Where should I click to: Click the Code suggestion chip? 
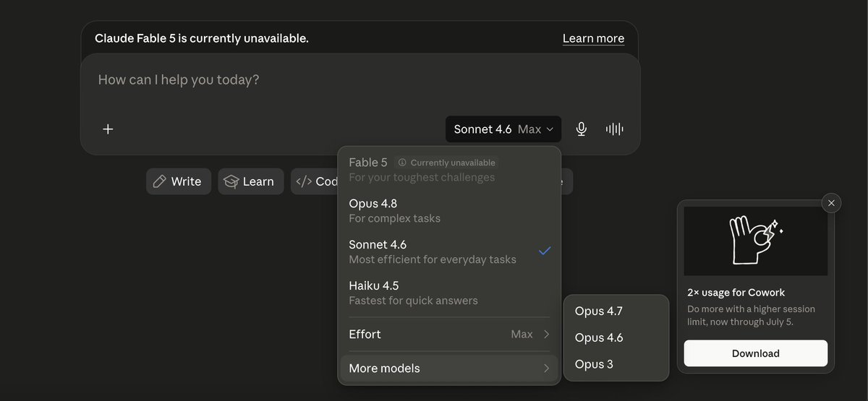click(x=315, y=181)
